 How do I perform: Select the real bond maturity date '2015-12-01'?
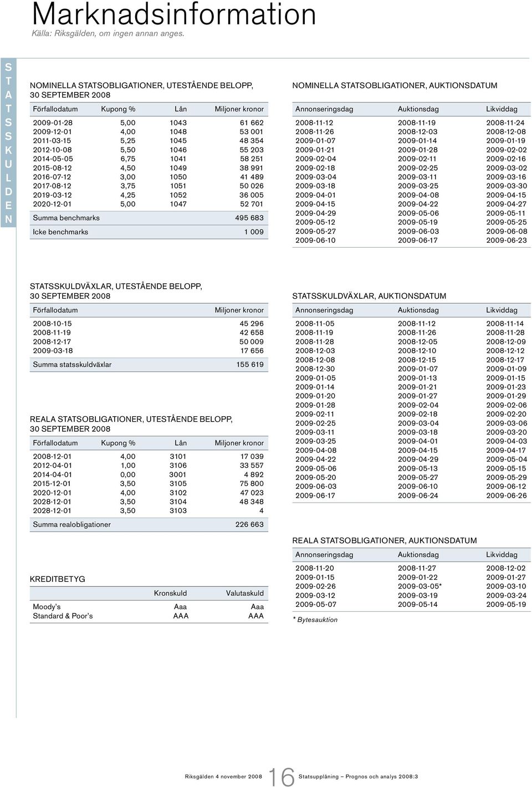(x=52, y=484)
